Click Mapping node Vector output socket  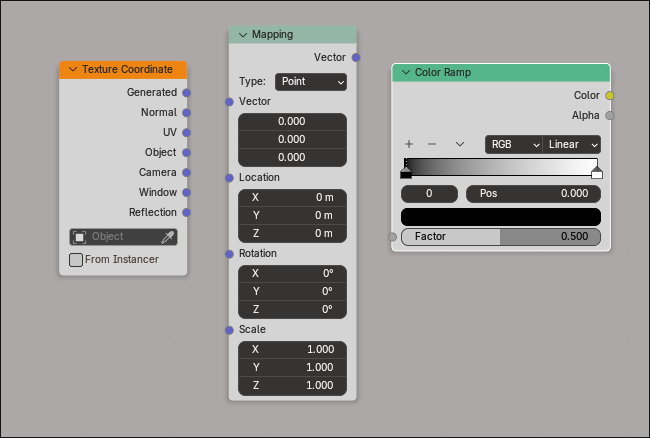[356, 58]
